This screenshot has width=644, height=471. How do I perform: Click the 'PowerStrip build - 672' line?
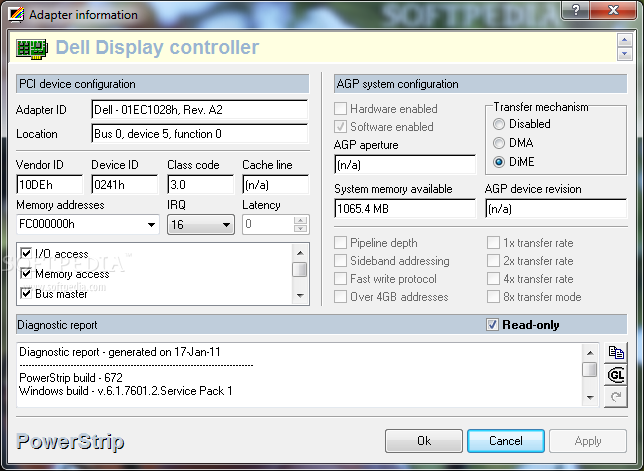[71, 377]
